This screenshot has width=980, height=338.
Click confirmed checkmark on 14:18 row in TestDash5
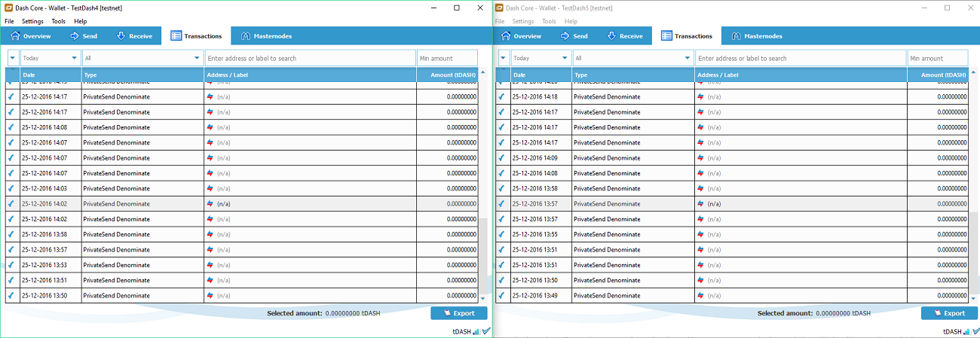[501, 96]
